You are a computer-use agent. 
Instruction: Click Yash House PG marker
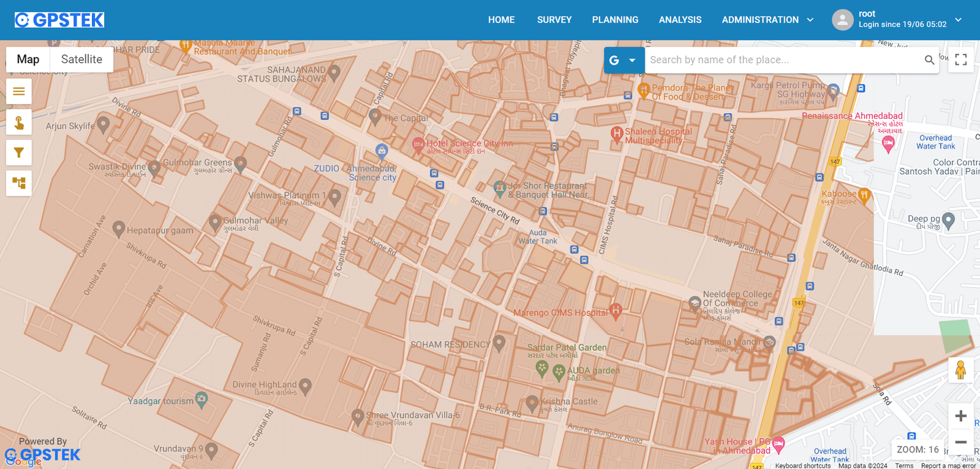[x=778, y=444]
